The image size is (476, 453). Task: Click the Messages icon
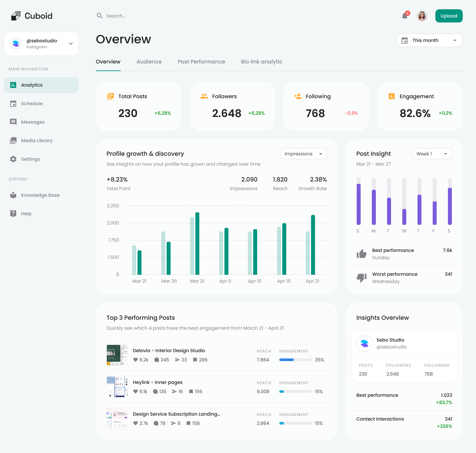(x=13, y=122)
